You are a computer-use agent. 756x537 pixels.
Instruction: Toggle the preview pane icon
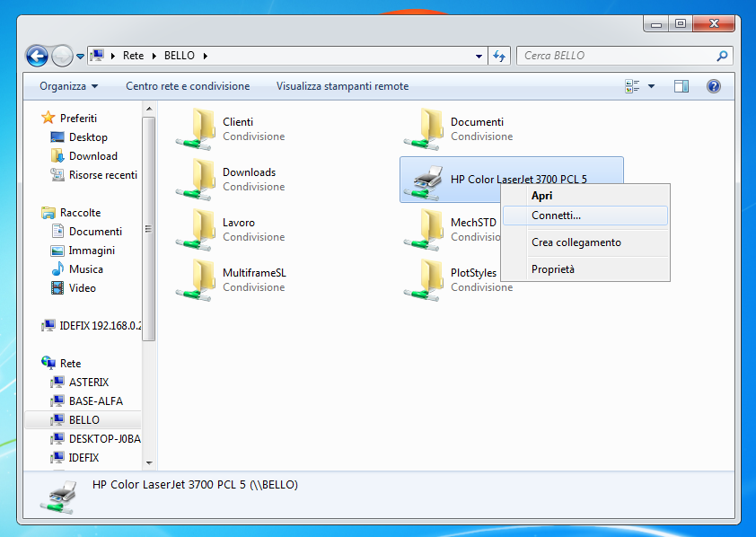[681, 86]
